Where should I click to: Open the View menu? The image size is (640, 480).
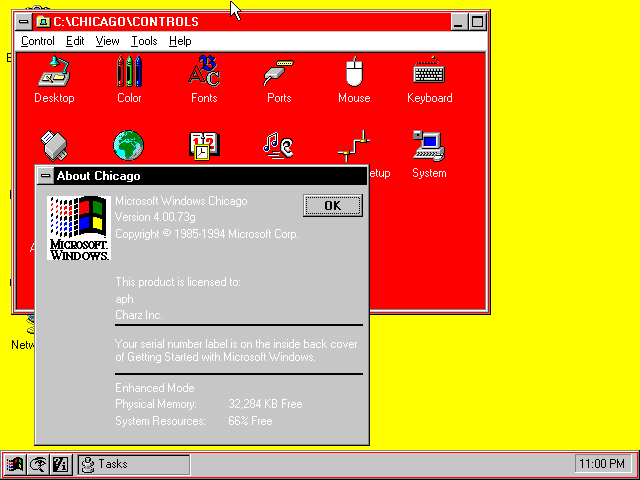tap(107, 41)
